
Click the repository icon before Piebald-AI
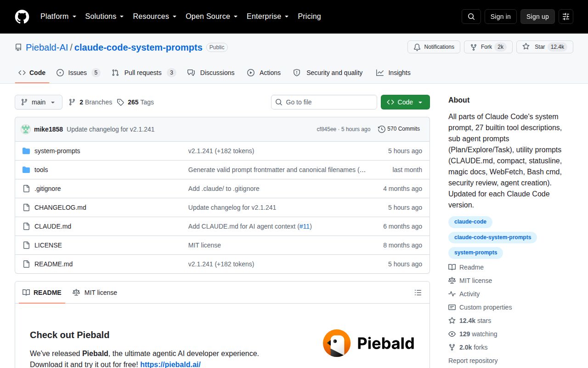pos(18,47)
